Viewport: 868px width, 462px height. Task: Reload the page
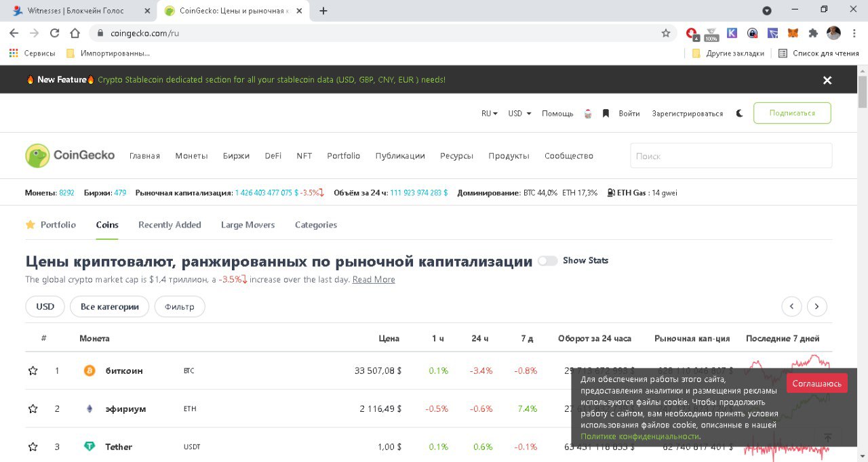54,33
